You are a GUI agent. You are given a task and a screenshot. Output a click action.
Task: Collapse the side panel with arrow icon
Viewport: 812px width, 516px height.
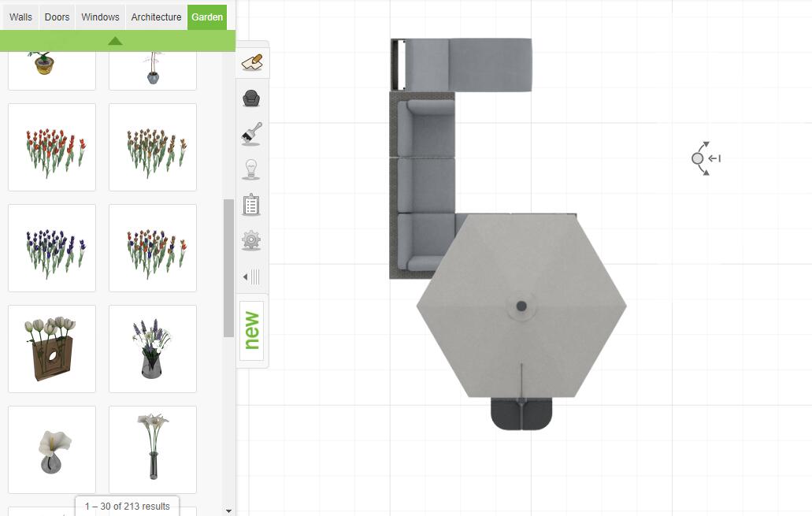252,277
